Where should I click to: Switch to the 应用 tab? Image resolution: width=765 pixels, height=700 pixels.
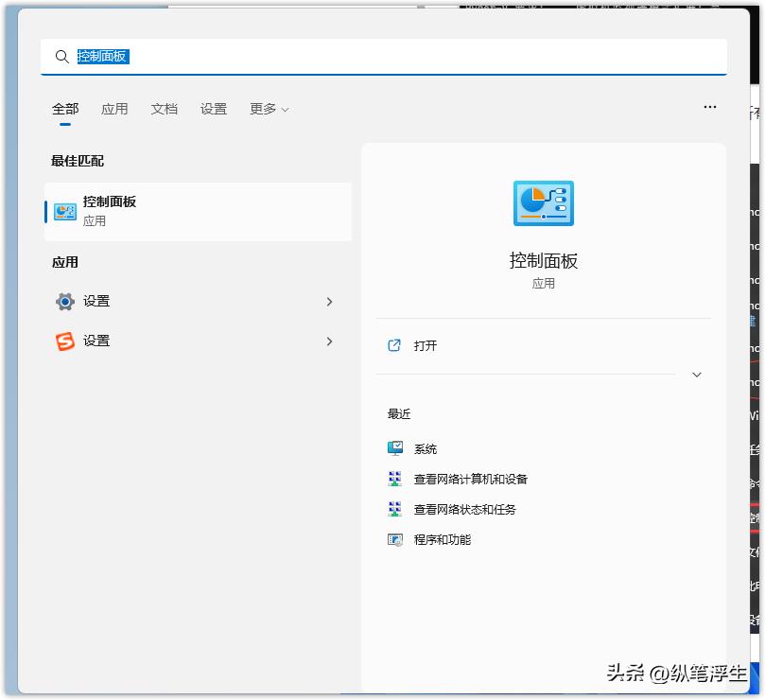click(114, 109)
